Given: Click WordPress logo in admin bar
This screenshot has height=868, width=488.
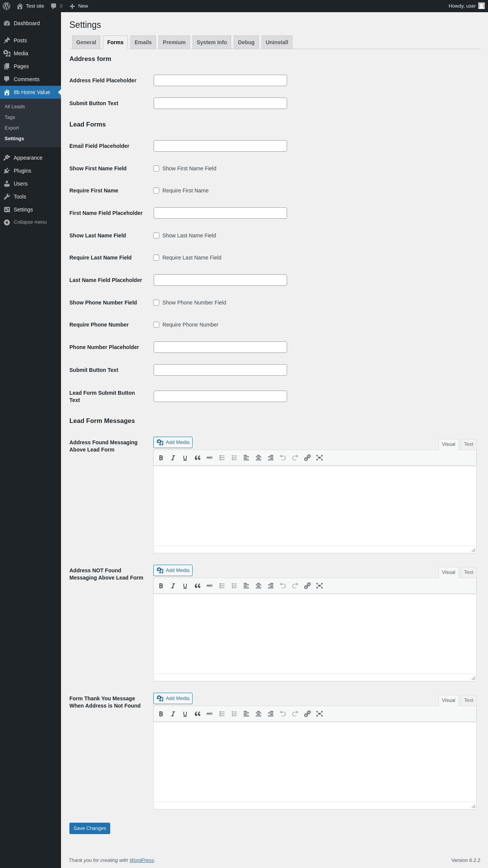Looking at the screenshot, I should [6, 6].
